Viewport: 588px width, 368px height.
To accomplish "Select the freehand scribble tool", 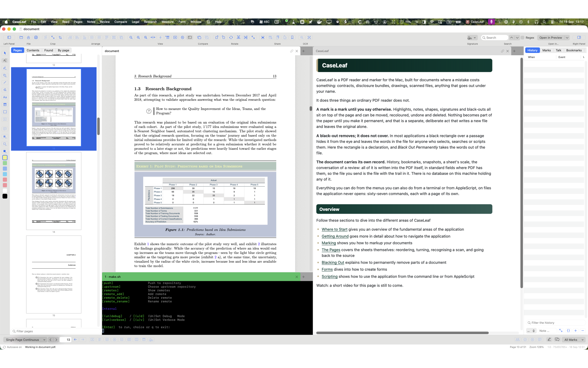I will pos(5,90).
